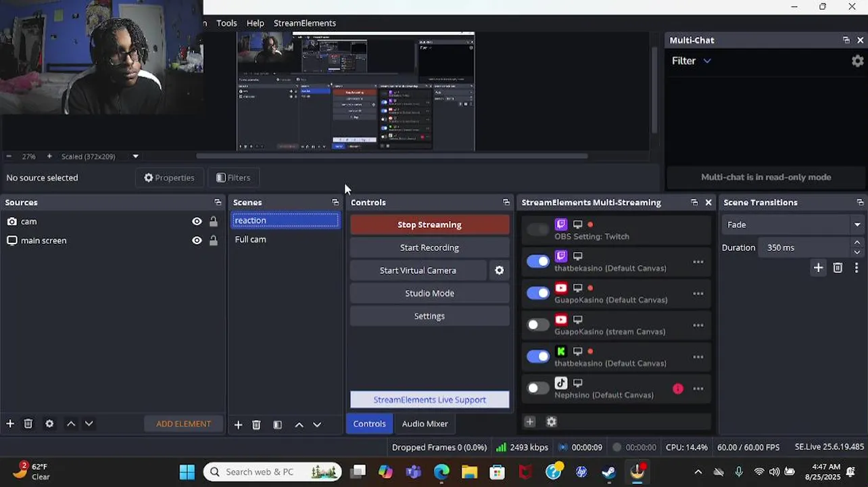Open the Fade transition dropdown
Image resolution: width=868 pixels, height=487 pixels.
coord(793,225)
